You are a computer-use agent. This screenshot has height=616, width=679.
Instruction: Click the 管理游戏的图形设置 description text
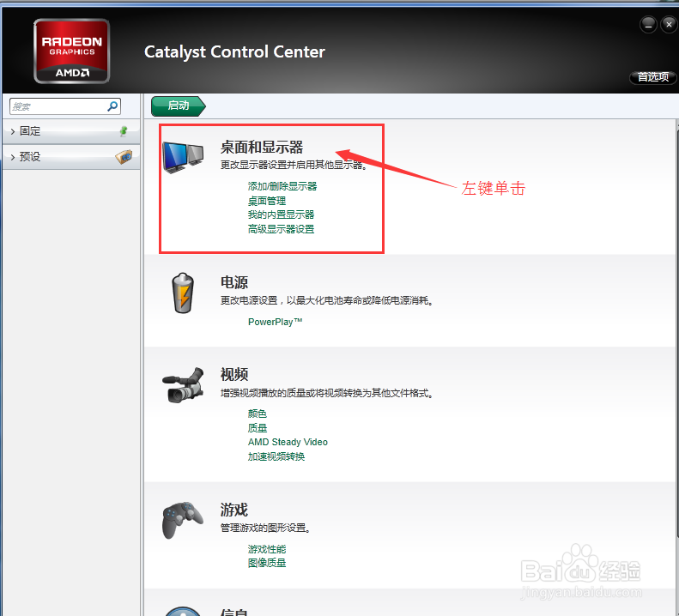265,528
